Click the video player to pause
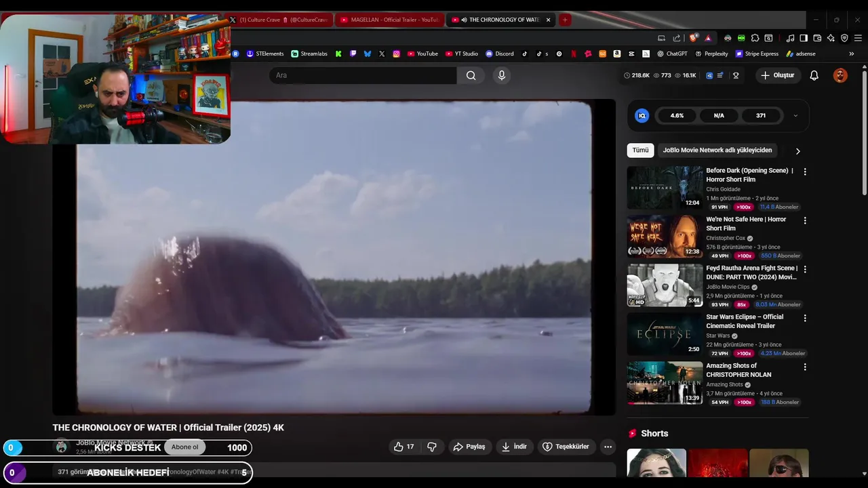 pyautogui.click(x=334, y=258)
